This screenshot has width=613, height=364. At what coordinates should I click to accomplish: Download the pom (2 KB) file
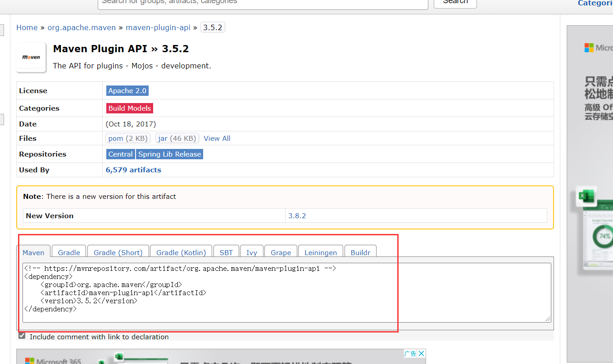128,138
